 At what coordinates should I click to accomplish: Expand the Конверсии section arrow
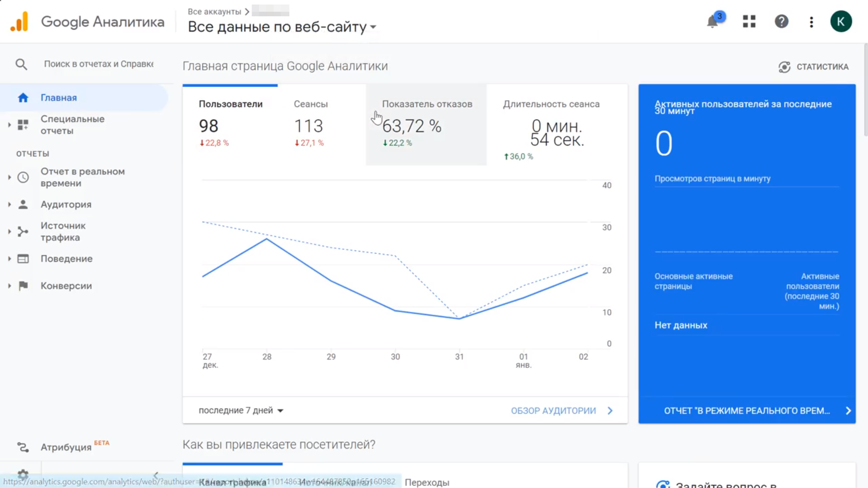click(x=9, y=286)
